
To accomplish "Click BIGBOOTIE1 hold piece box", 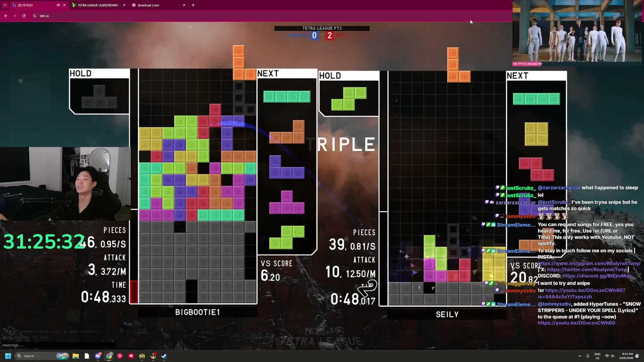I will tap(99, 92).
